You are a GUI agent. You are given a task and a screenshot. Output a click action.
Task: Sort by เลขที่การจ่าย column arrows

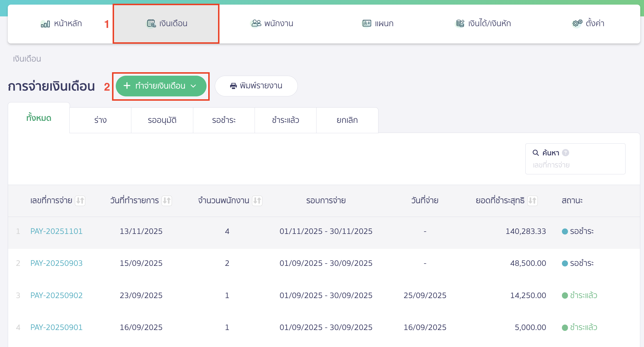point(80,201)
